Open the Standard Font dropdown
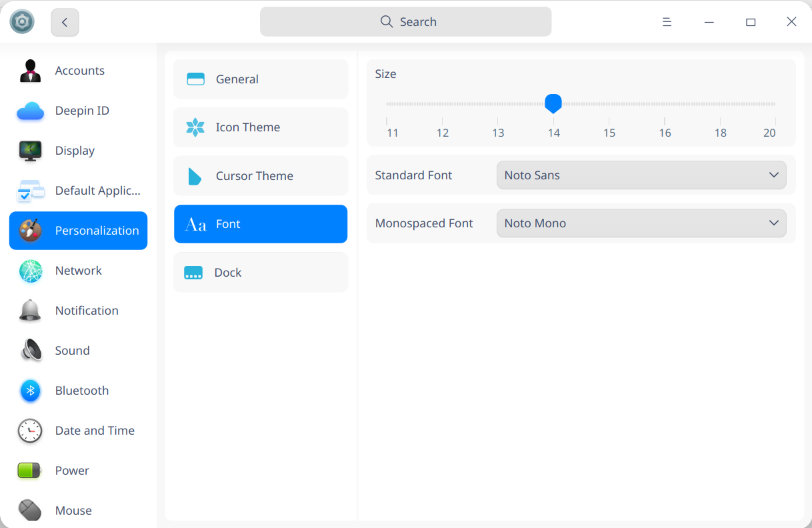 pos(641,175)
